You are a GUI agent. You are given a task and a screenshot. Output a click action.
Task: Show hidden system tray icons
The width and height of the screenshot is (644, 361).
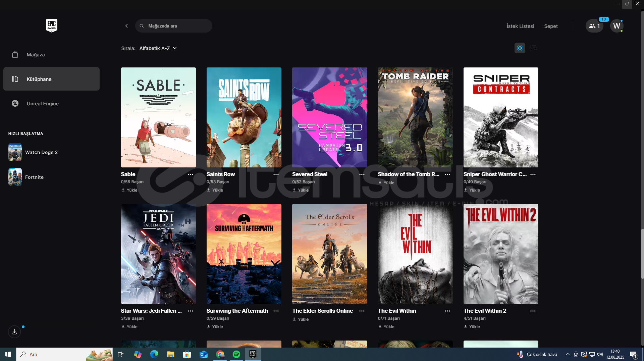(568, 354)
